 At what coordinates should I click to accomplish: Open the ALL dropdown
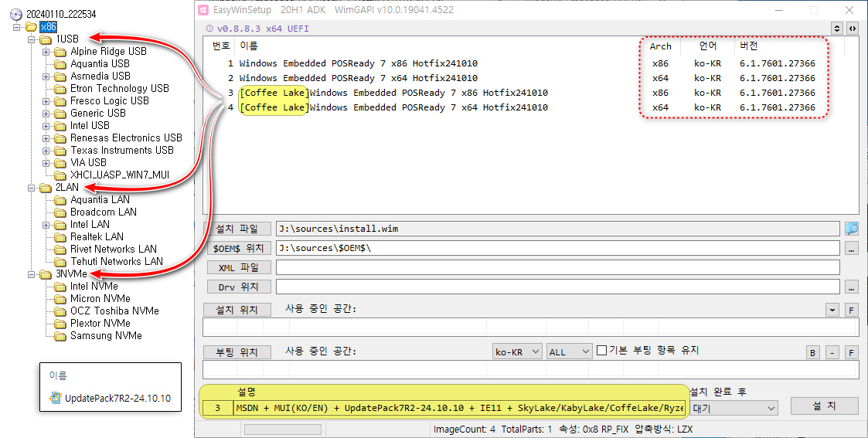[x=569, y=351]
